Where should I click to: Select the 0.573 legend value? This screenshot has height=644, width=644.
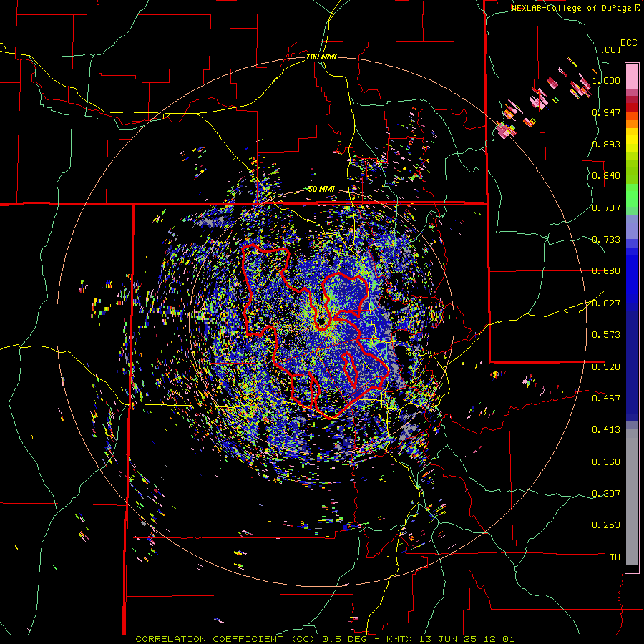tap(606, 335)
